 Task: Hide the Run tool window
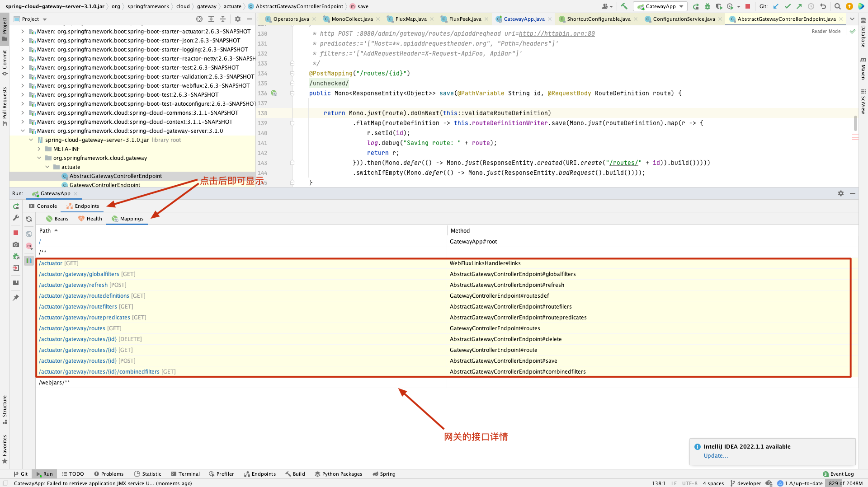click(853, 193)
